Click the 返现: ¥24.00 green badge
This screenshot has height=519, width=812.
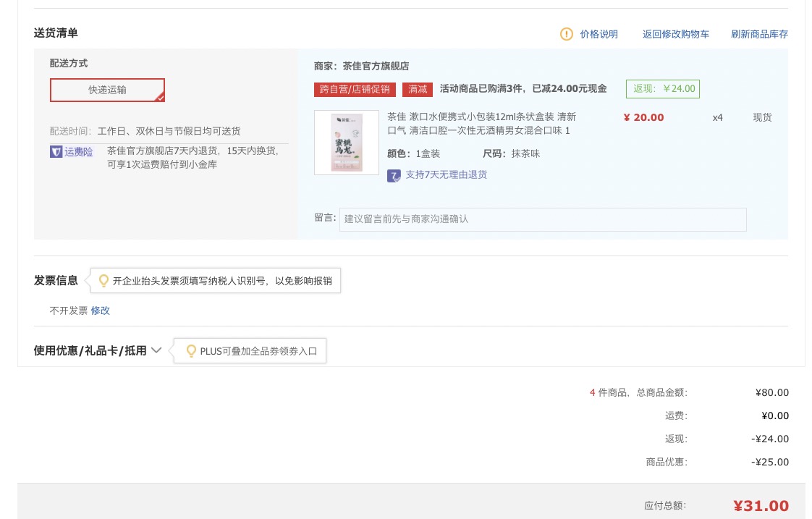pos(663,88)
